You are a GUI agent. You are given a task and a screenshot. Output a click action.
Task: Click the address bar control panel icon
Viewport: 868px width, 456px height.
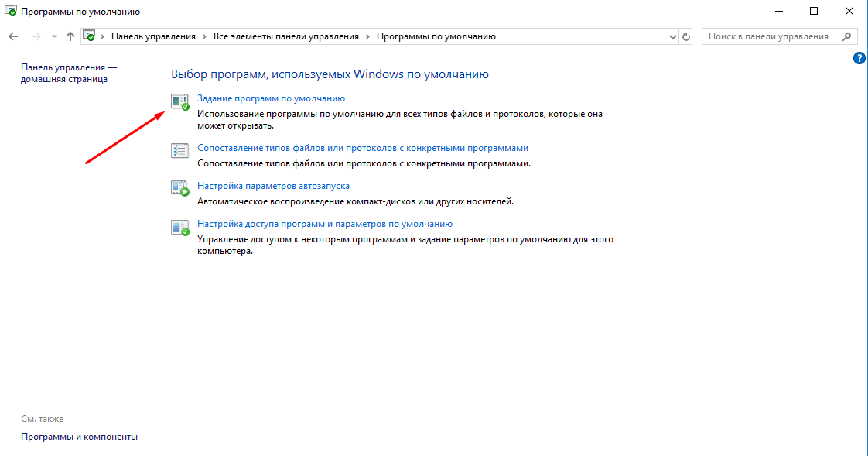click(x=89, y=36)
